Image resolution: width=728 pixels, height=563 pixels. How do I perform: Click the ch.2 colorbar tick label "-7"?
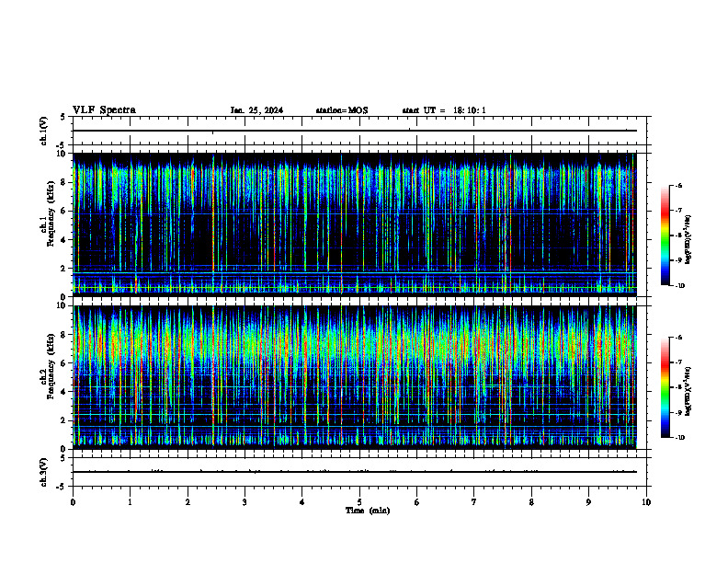coord(678,362)
